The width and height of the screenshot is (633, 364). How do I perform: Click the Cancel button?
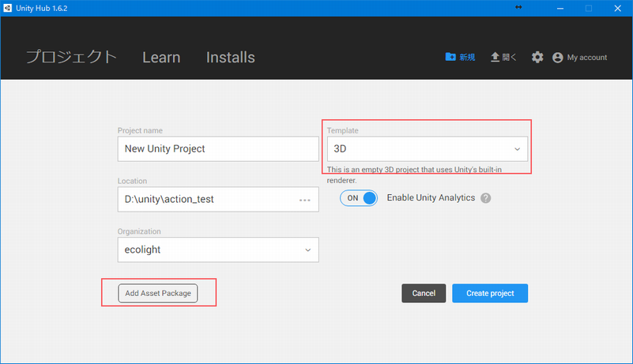pos(424,294)
